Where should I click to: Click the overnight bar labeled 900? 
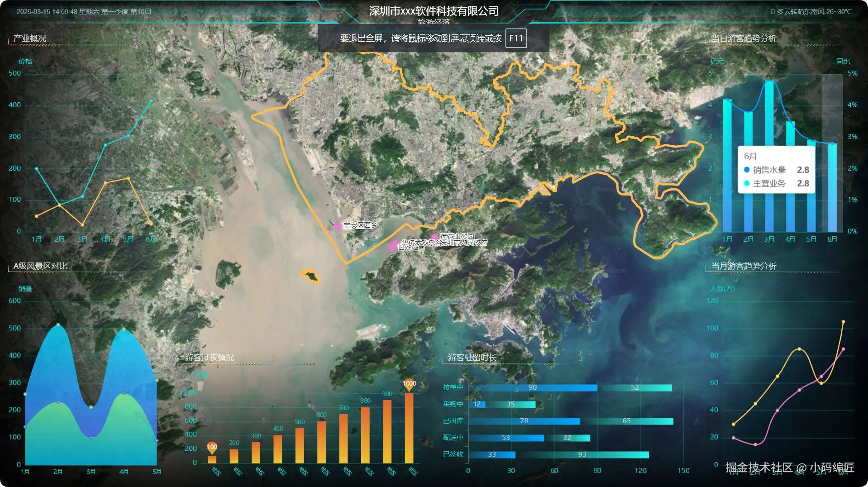[x=387, y=431]
